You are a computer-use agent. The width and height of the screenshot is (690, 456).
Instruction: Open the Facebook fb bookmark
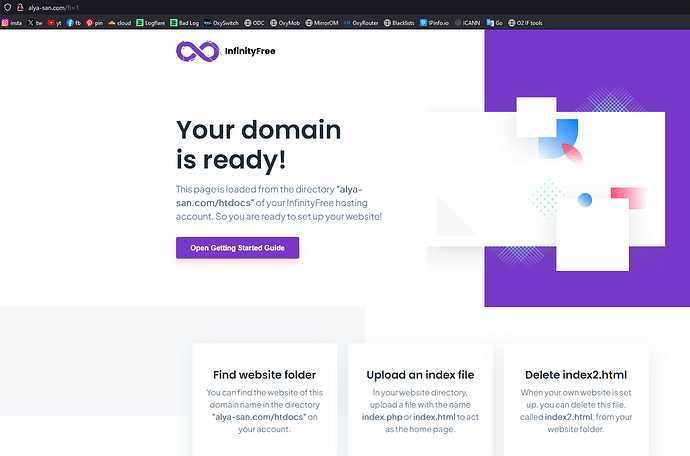(x=74, y=23)
